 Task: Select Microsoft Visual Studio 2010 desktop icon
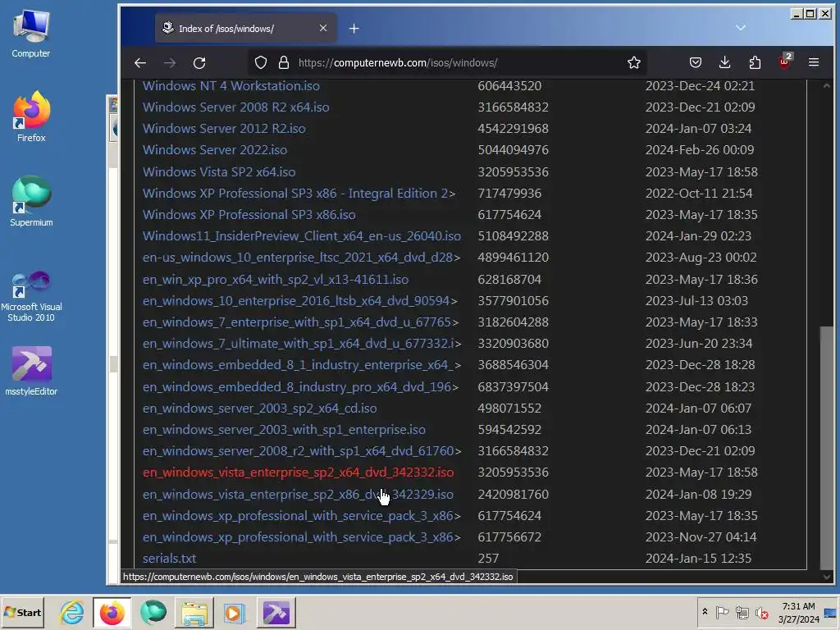tap(31, 296)
